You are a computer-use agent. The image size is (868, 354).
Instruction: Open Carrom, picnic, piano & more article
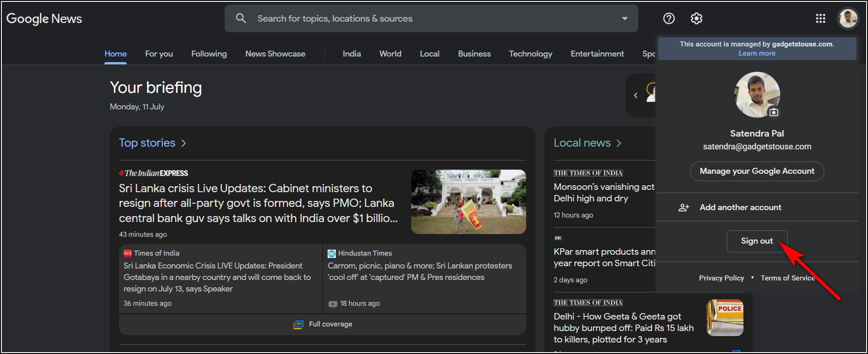pos(420,271)
